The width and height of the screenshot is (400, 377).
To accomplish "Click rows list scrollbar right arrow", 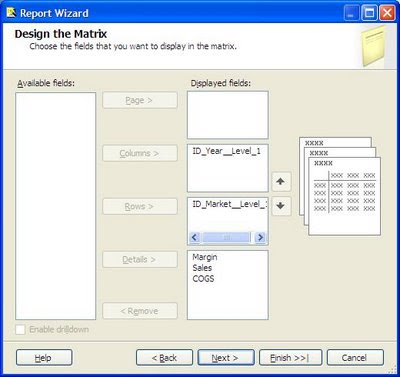I will pos(260,237).
